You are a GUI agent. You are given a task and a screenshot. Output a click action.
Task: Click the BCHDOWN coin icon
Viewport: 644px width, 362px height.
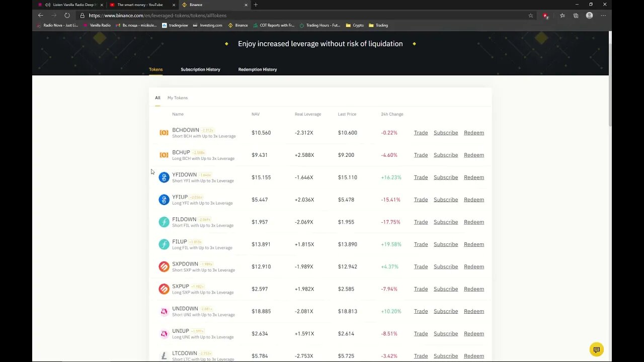click(x=164, y=133)
